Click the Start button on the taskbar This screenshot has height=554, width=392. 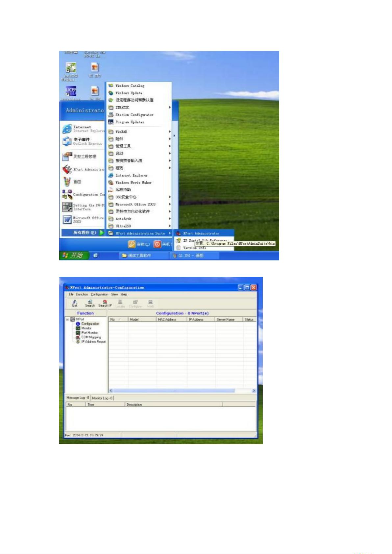click(x=74, y=255)
